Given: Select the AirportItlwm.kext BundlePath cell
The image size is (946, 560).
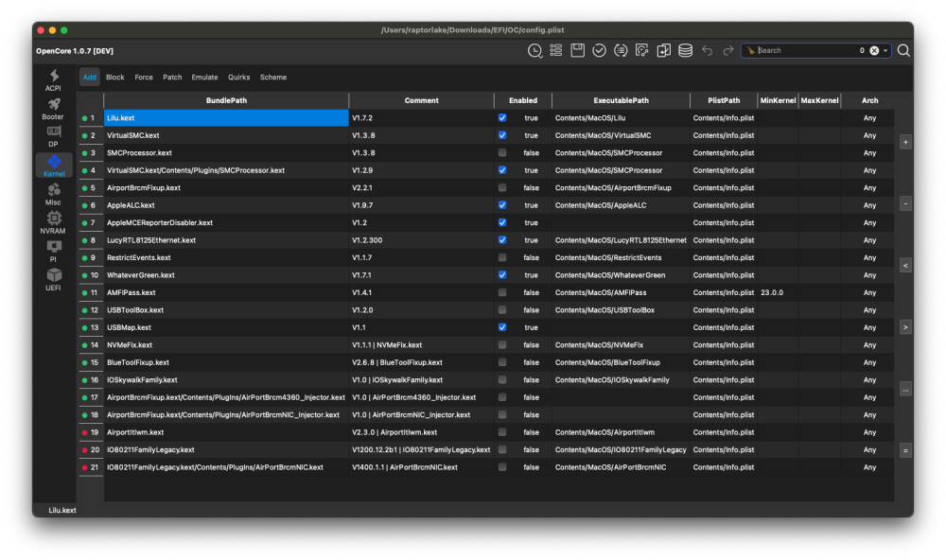Looking at the screenshot, I should pos(226,432).
